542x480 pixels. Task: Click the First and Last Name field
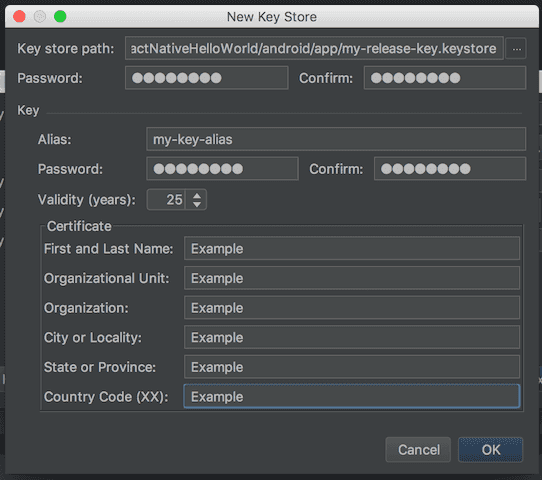pyautogui.click(x=352, y=248)
